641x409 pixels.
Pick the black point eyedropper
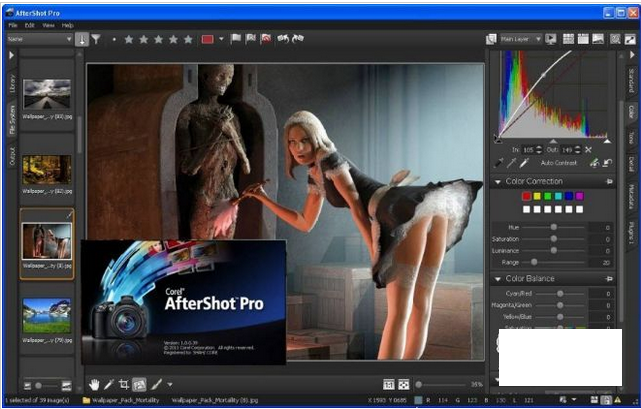[499, 163]
